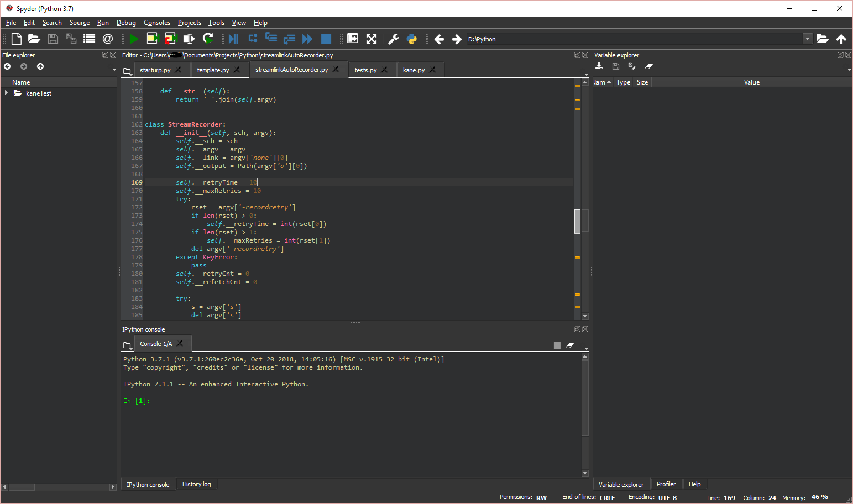Image resolution: width=853 pixels, height=504 pixels.
Task: Open Preferences wrench icon
Action: (394, 39)
